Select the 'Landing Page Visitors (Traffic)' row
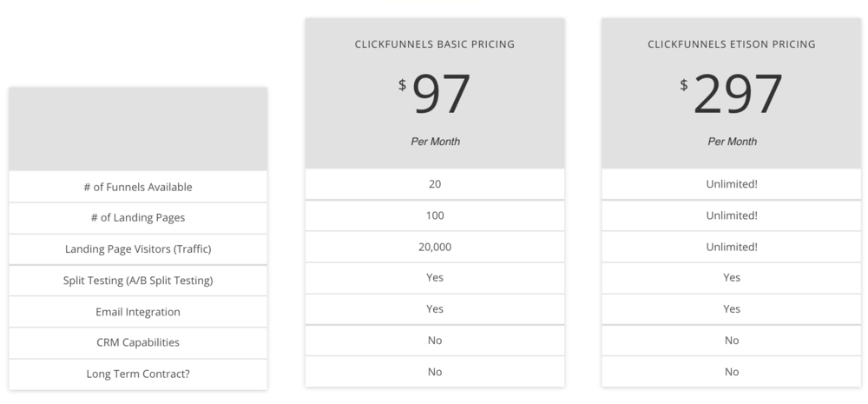 (x=138, y=248)
